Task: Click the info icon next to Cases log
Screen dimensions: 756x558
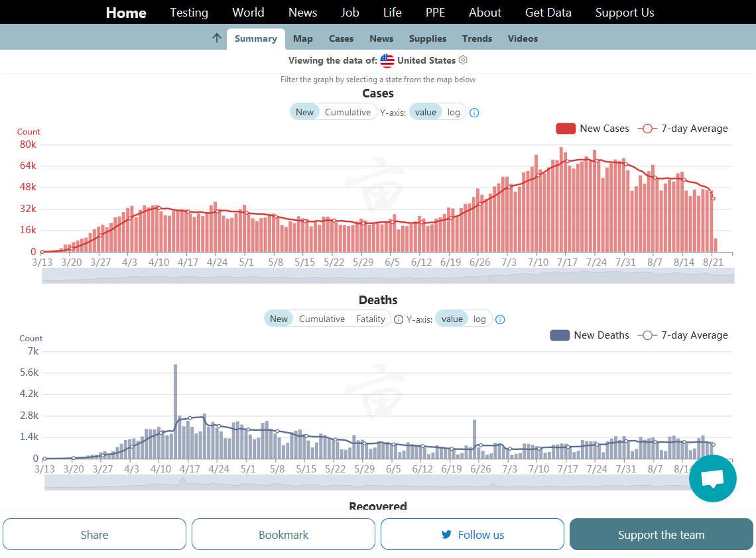Action: tap(474, 113)
